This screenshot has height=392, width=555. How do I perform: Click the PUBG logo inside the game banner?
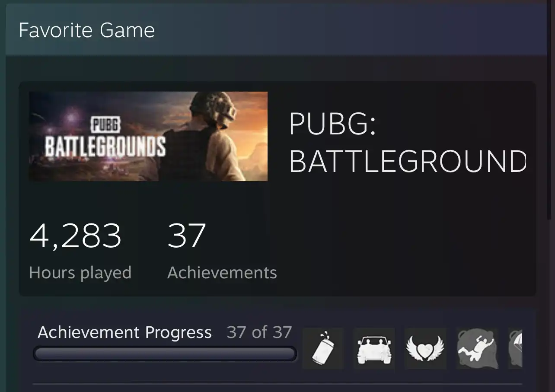pyautogui.click(x=105, y=126)
